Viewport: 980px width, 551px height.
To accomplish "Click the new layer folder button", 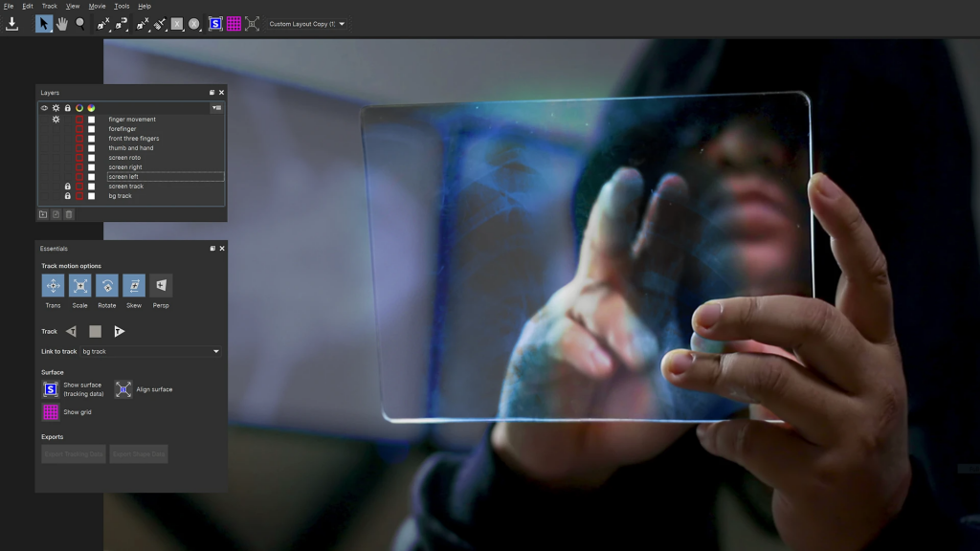I will pos(43,213).
